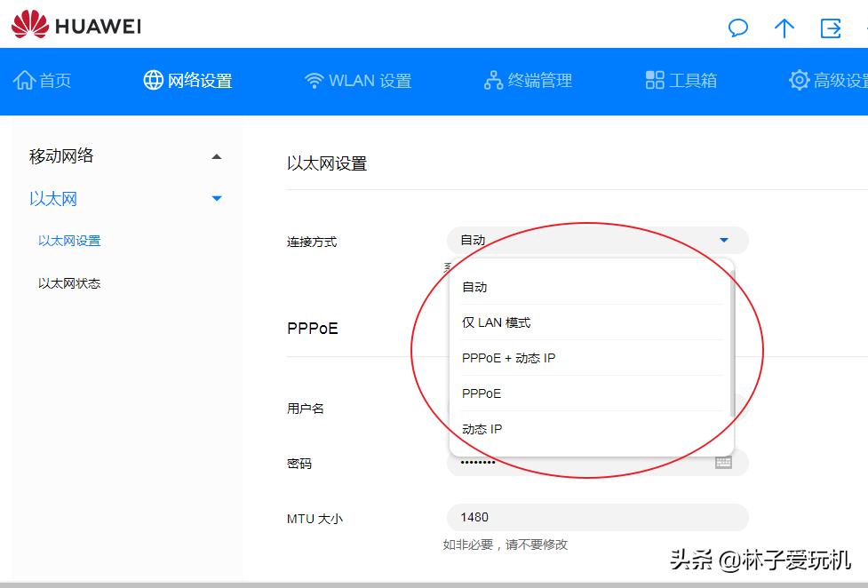Collapse the 移动网络 section
The height and width of the screenshot is (588, 868).
(x=216, y=155)
